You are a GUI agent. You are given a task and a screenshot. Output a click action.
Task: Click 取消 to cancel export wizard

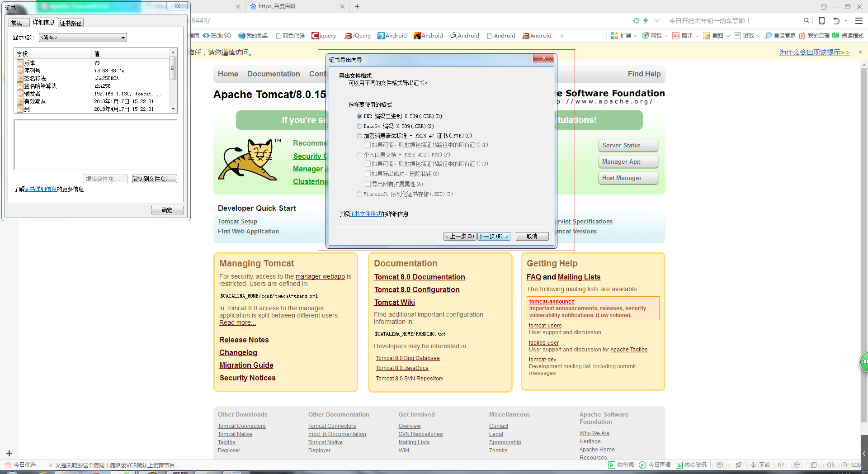pos(532,236)
